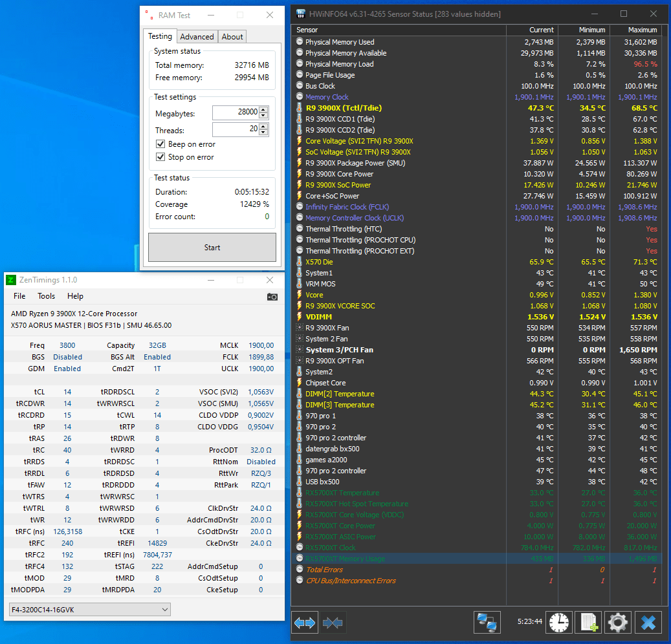Switch to the Testing tab in RAM Test
Viewport: 671px width, 644px height.
160,36
